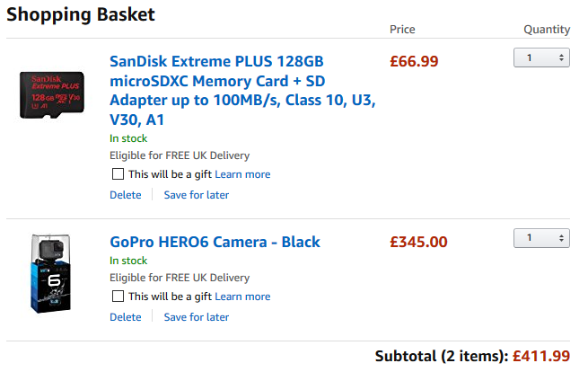Open the quantity dropdown for the SanDisk card
This screenshot has width=588, height=372.
[541, 58]
